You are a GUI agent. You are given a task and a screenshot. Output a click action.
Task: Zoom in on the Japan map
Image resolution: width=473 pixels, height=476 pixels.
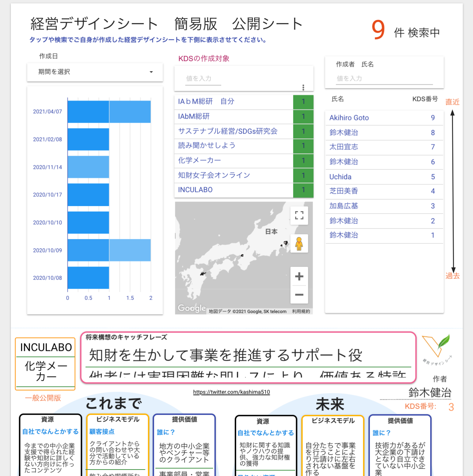pyautogui.click(x=299, y=276)
